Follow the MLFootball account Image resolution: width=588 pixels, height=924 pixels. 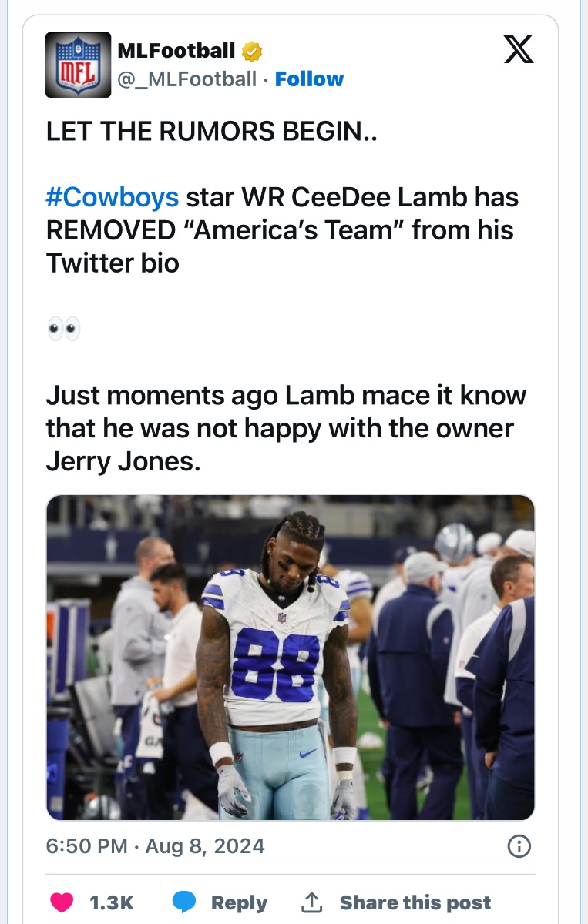309,79
